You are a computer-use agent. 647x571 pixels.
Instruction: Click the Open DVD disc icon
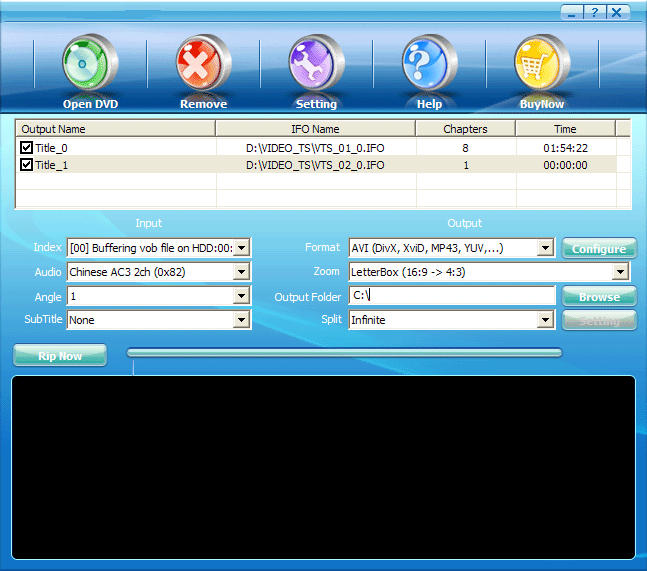90,65
